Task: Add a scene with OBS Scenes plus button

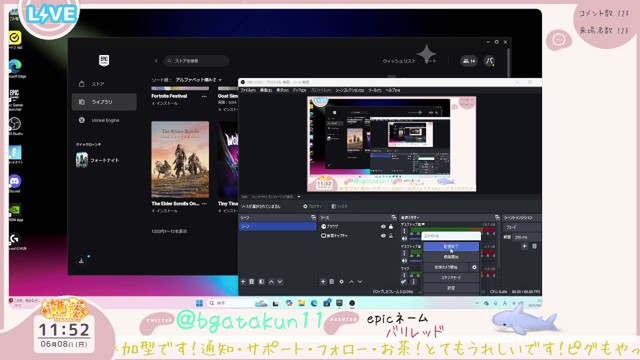Action: (243, 282)
